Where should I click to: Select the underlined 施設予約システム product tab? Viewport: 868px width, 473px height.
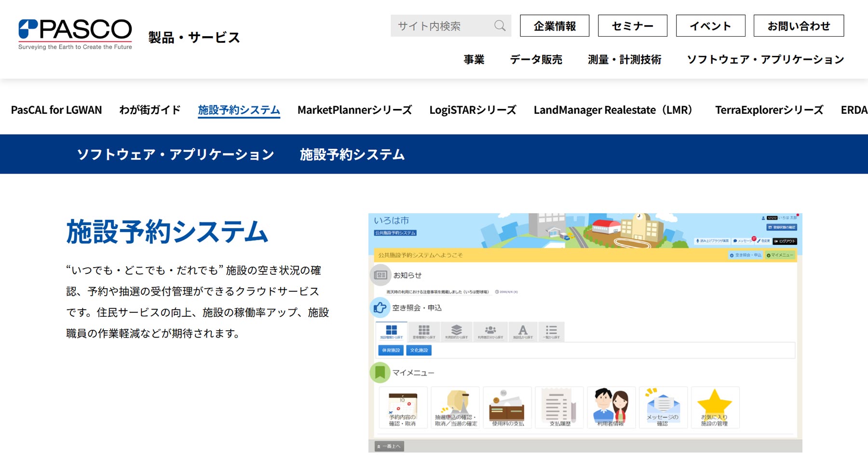[x=239, y=110]
